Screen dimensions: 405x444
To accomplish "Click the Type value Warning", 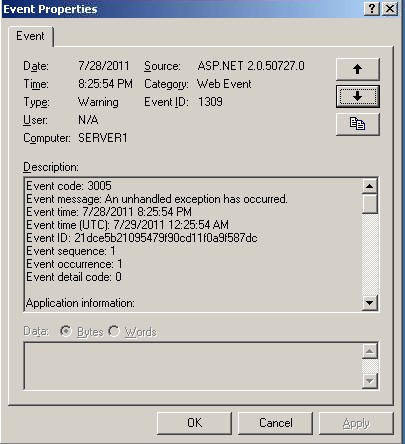I will click(x=98, y=102).
